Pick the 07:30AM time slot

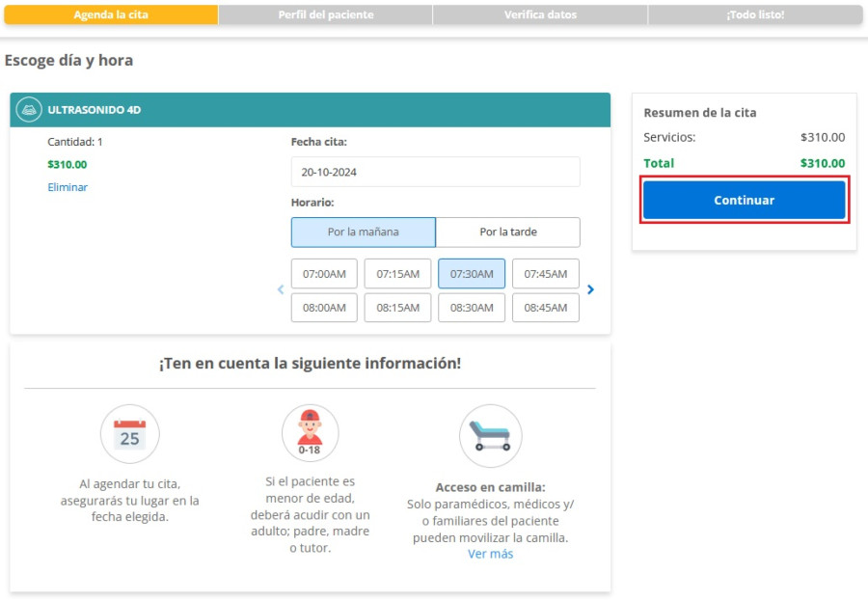[472, 274]
